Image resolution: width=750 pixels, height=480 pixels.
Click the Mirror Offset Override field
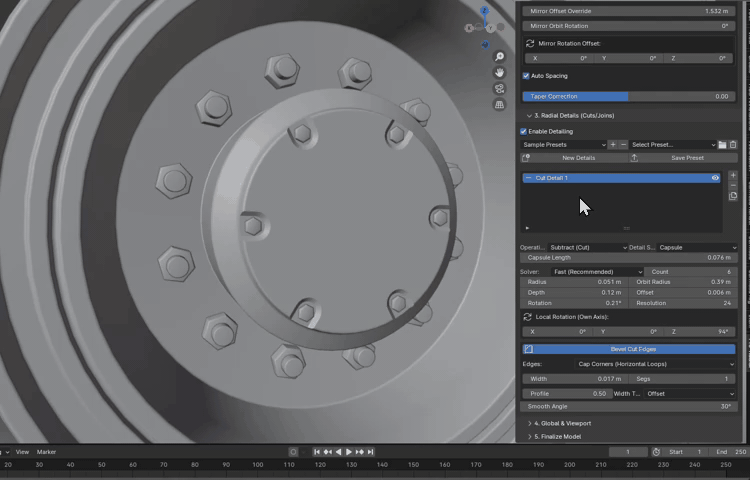point(629,11)
